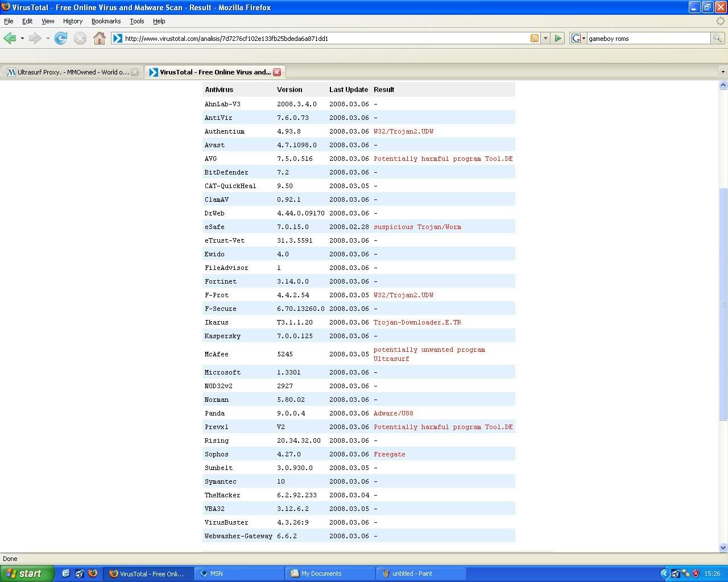The width and height of the screenshot is (728, 582).
Task: Click Panda result Adware/U88
Action: pyautogui.click(x=394, y=413)
